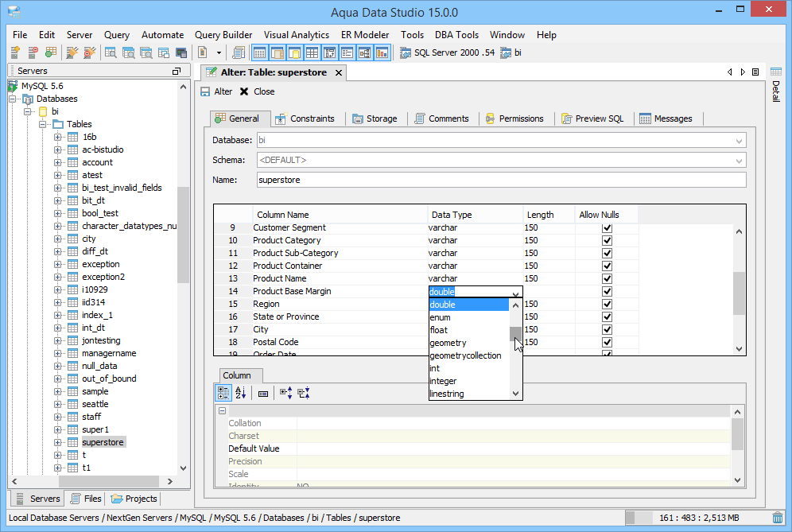792x532 pixels.
Task: Click the register server icon with plus
Action: point(14,52)
